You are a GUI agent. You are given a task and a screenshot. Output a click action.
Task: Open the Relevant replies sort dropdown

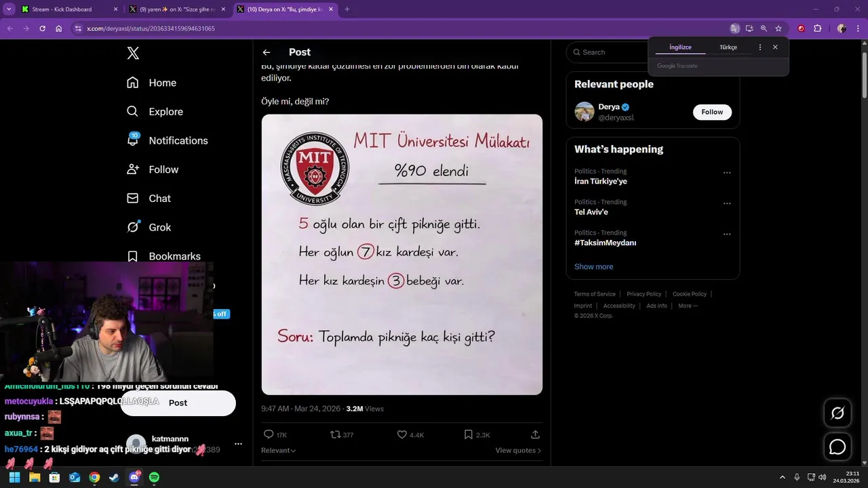(279, 450)
